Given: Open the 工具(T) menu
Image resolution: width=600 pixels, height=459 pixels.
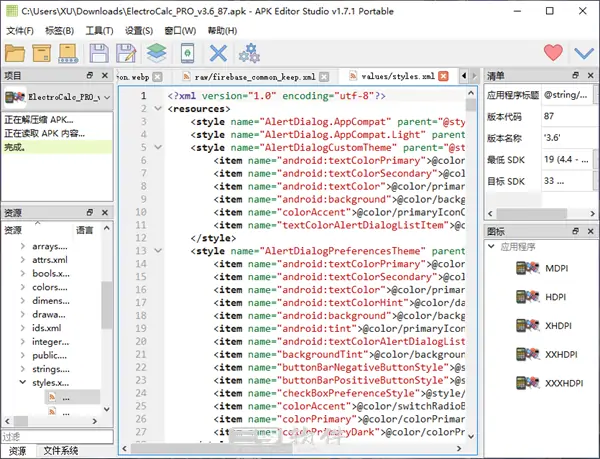Looking at the screenshot, I should click(99, 30).
